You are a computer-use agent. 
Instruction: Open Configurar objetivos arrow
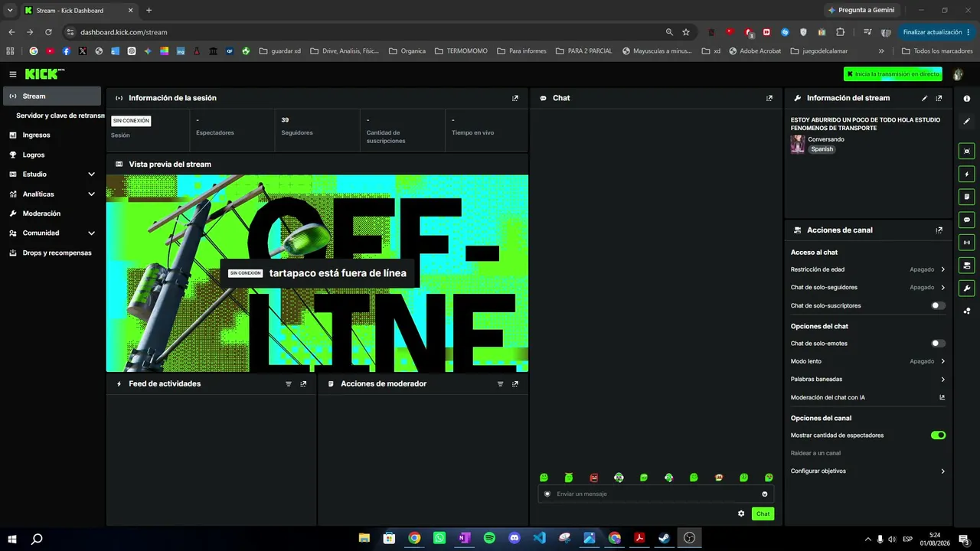click(942, 471)
